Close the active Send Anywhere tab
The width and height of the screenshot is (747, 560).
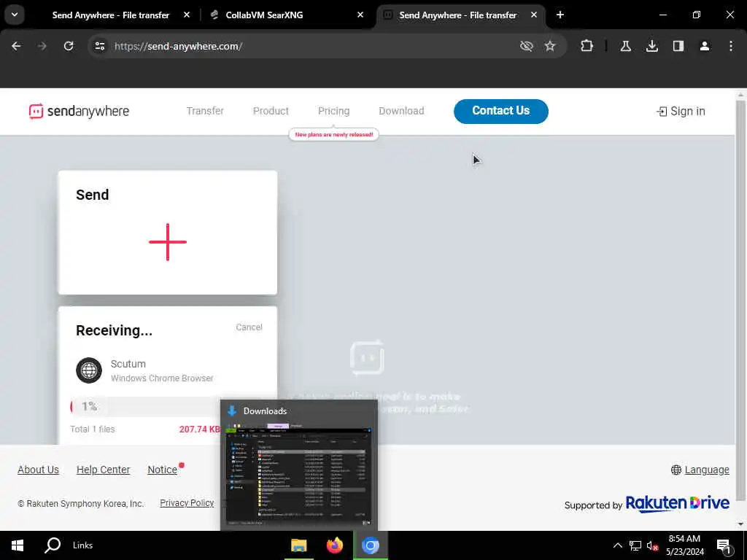[534, 15]
